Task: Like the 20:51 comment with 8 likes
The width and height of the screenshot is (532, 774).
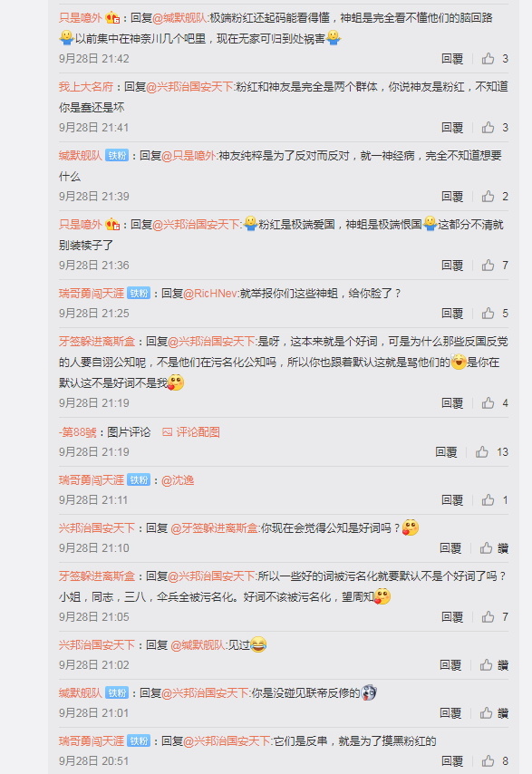Action: click(x=488, y=760)
